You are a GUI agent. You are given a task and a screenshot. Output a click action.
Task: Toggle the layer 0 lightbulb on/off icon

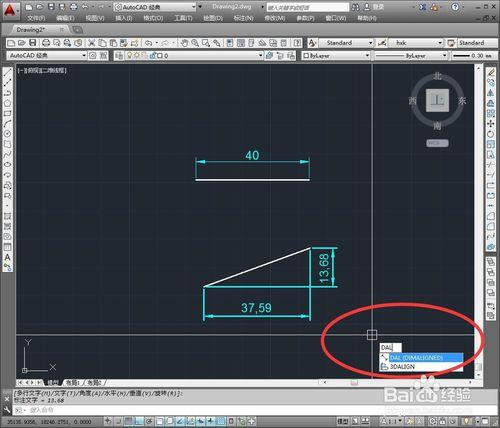point(129,56)
